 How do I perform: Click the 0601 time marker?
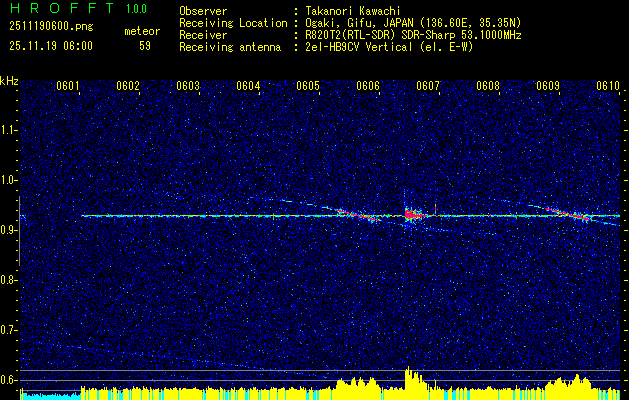tap(67, 86)
